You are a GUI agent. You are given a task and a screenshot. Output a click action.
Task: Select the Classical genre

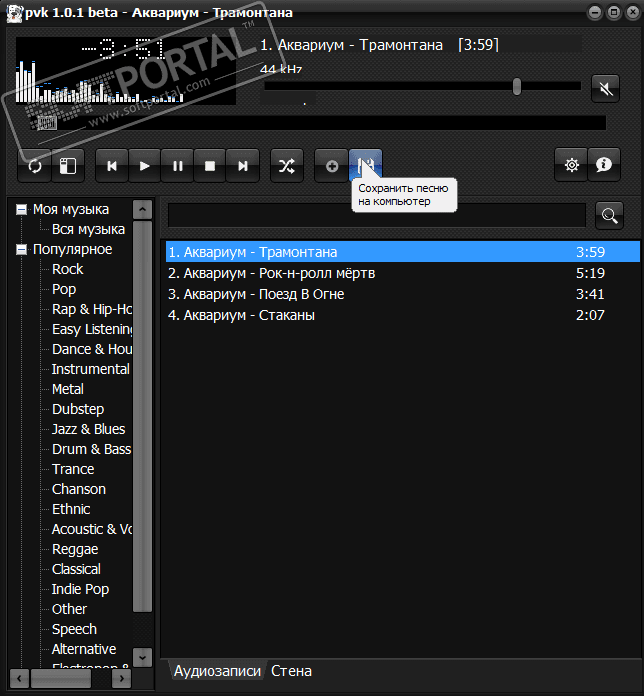(x=76, y=569)
